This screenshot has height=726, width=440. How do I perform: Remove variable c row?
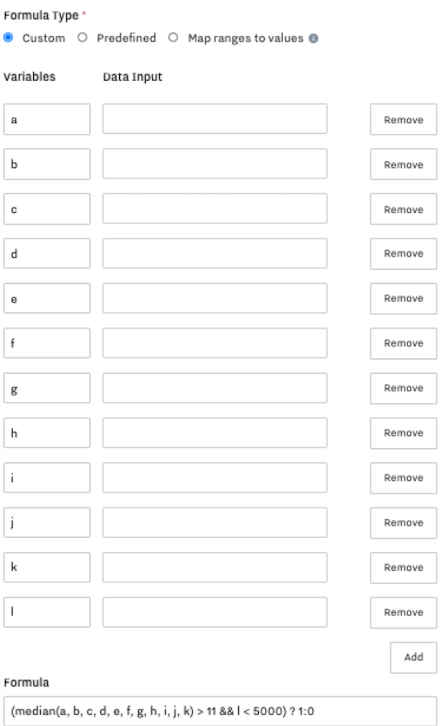403,209
